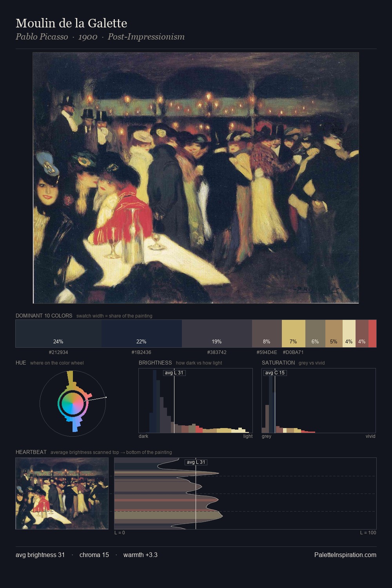Screen dimensions: 392x588
Task: Pick the 7% golden yellow swatch
Action: (x=293, y=334)
